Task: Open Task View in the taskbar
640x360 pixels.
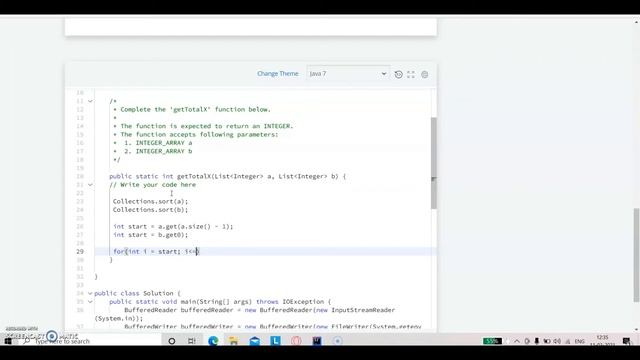Action: (x=191, y=341)
